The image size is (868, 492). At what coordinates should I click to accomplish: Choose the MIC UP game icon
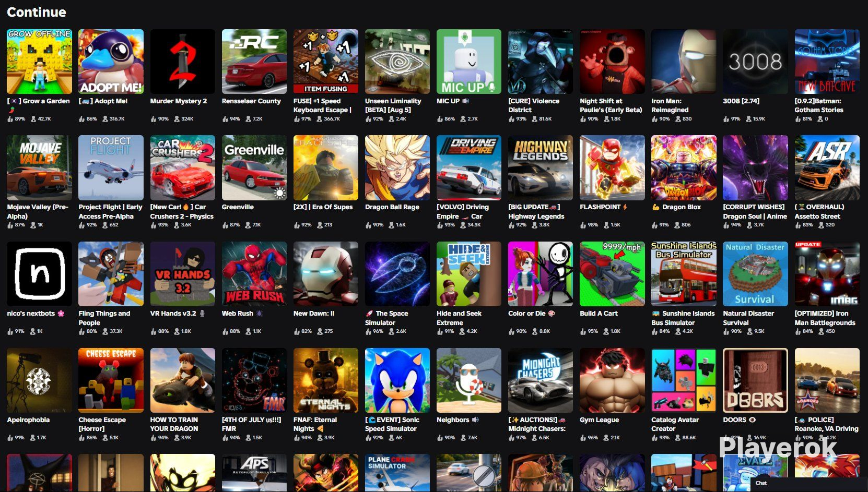468,62
